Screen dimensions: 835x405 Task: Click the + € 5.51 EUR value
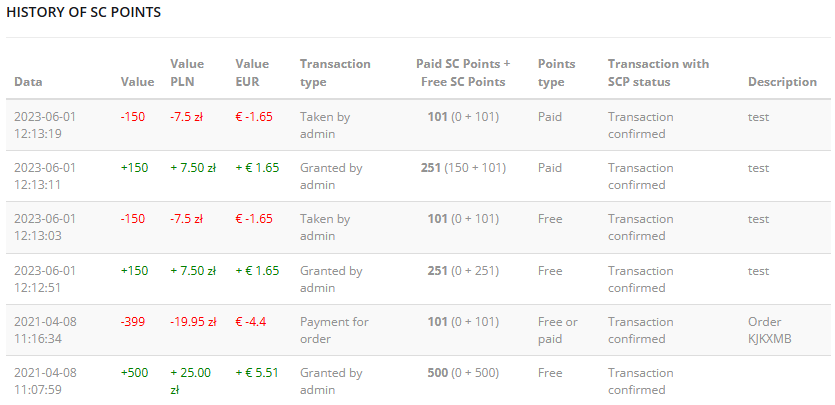tap(257, 373)
